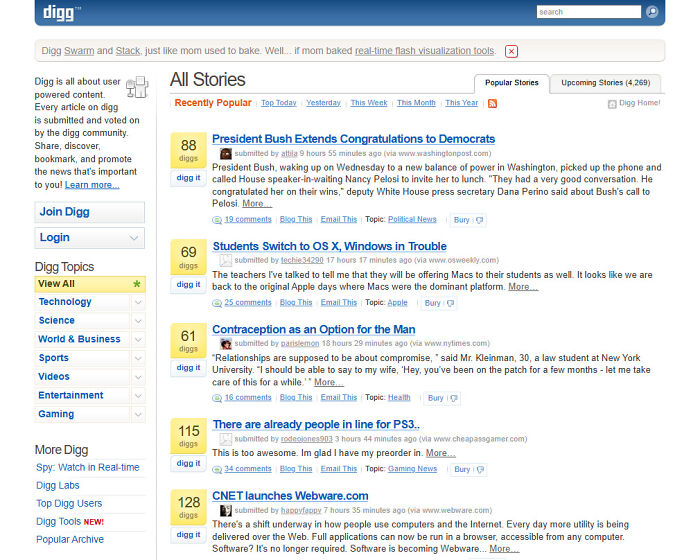Click comment bubble icon on President Bush story
This screenshot has width=700, height=560.
pyautogui.click(x=217, y=219)
